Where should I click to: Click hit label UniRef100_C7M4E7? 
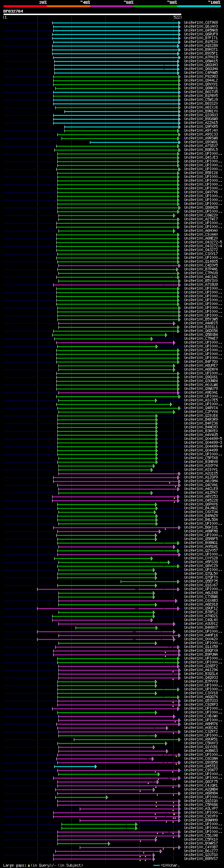[201, 339]
